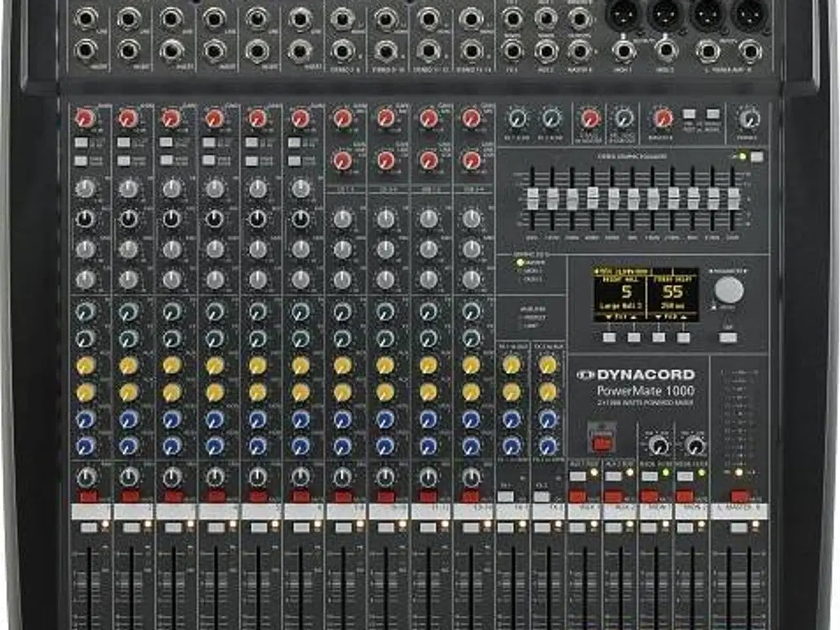
Task: Click channel 1 upper yellow send knob
Action: [85, 365]
